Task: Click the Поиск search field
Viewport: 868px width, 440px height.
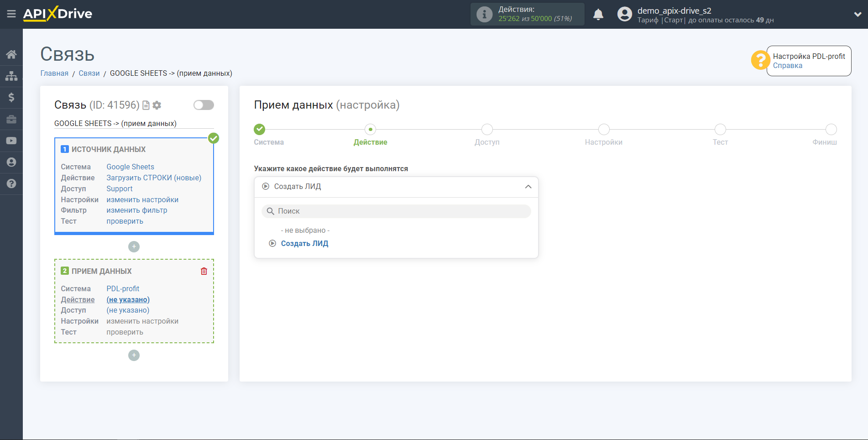Action: 396,211
